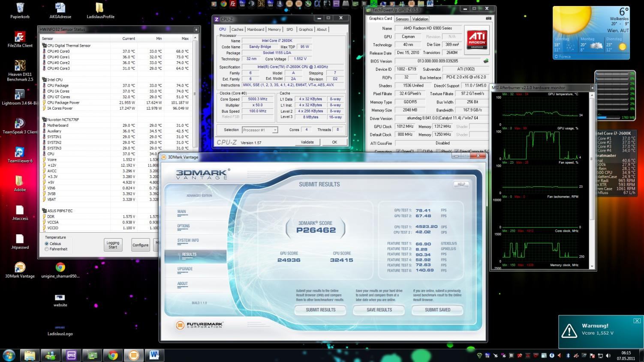Click Logging Start in HWiNFO32
Image resolution: width=644 pixels, height=362 pixels.
113,245
